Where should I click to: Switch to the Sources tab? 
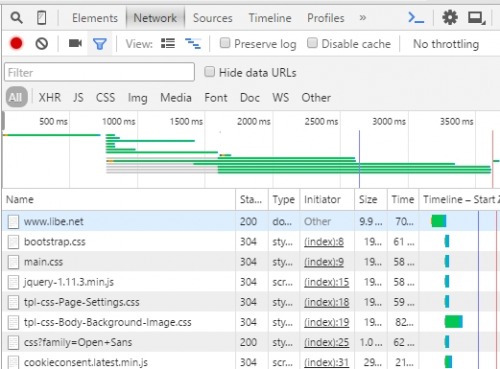click(x=213, y=18)
